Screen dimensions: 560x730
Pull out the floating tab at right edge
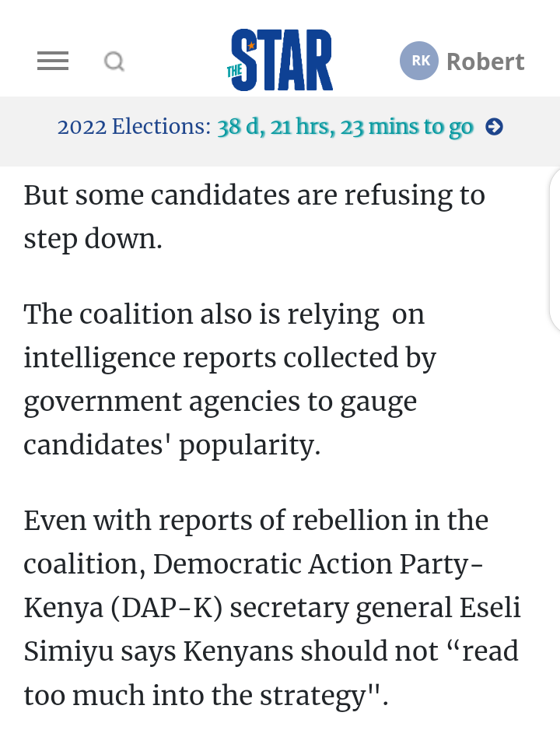(x=555, y=250)
